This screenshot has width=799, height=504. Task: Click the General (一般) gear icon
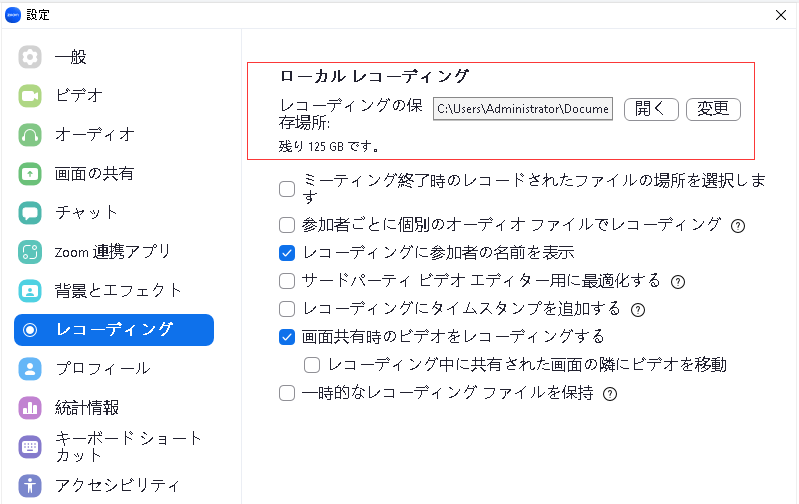pos(30,57)
